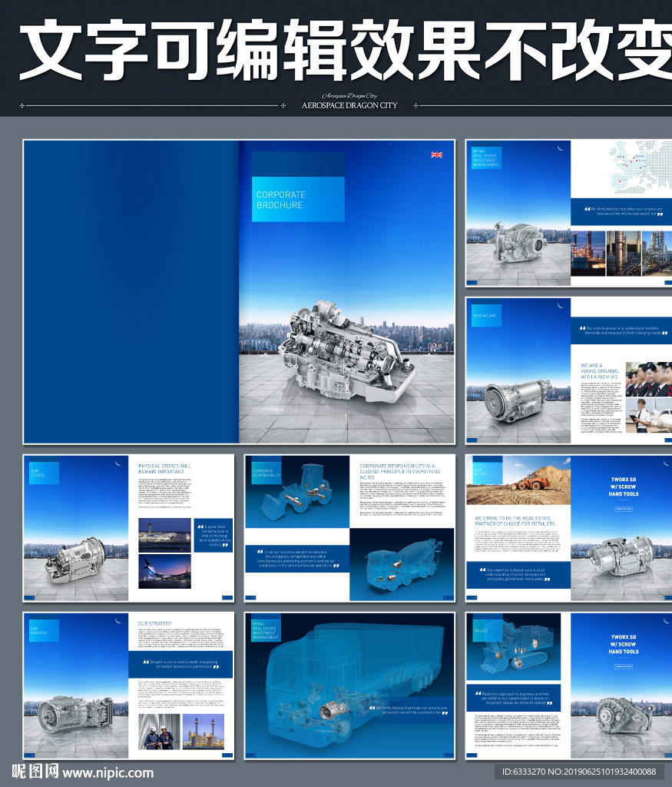Click the quote Growth is not an end
This screenshot has height=787, width=672.
(x=180, y=665)
